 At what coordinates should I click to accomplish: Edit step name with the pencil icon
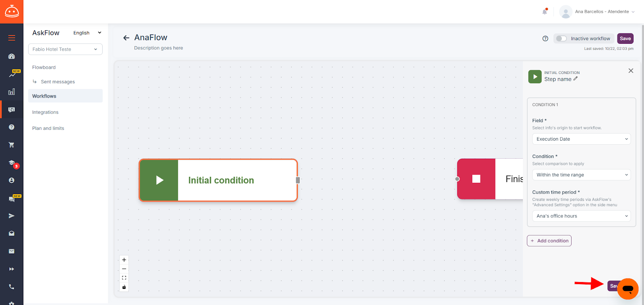576,79
